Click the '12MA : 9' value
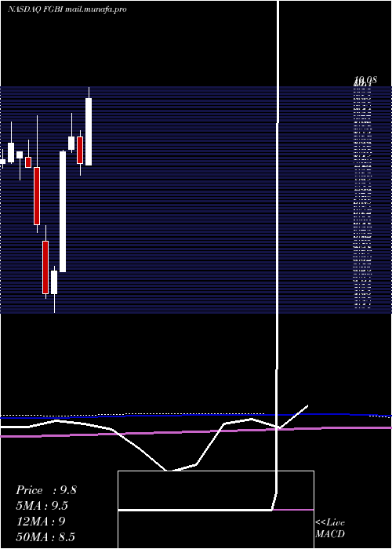The height and width of the screenshot is (549, 392). click(41, 522)
